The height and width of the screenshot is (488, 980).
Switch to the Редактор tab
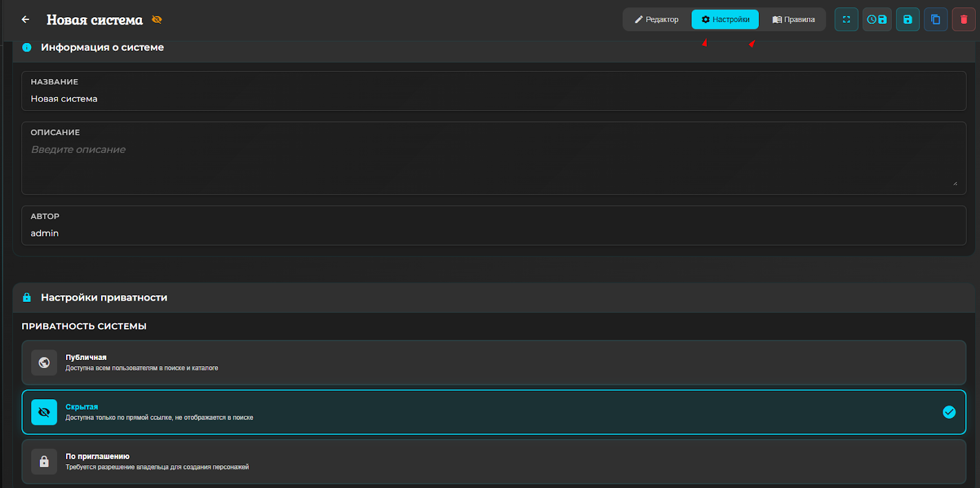pos(657,20)
